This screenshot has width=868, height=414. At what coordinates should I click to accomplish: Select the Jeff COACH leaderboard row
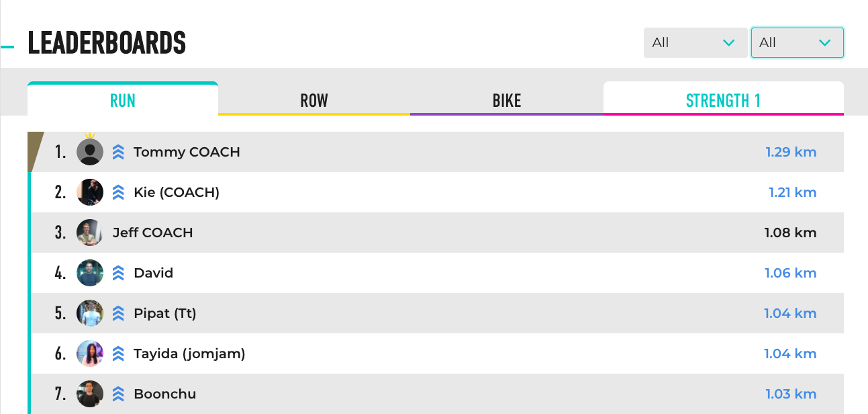click(x=436, y=233)
